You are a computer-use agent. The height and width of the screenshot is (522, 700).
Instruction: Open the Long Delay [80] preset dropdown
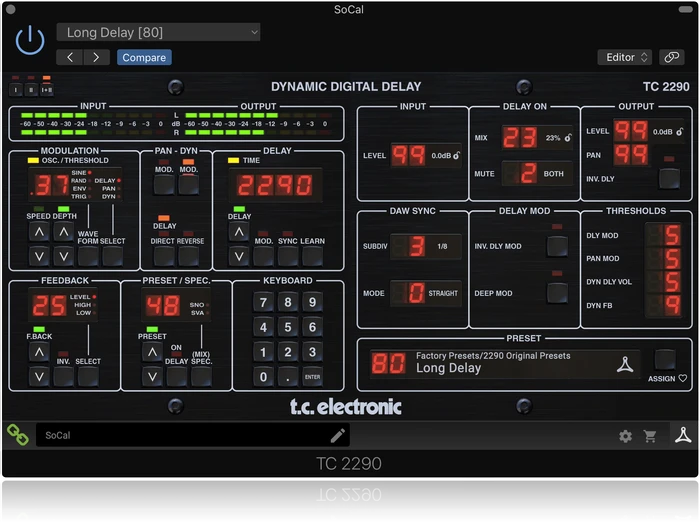pyautogui.click(x=158, y=32)
